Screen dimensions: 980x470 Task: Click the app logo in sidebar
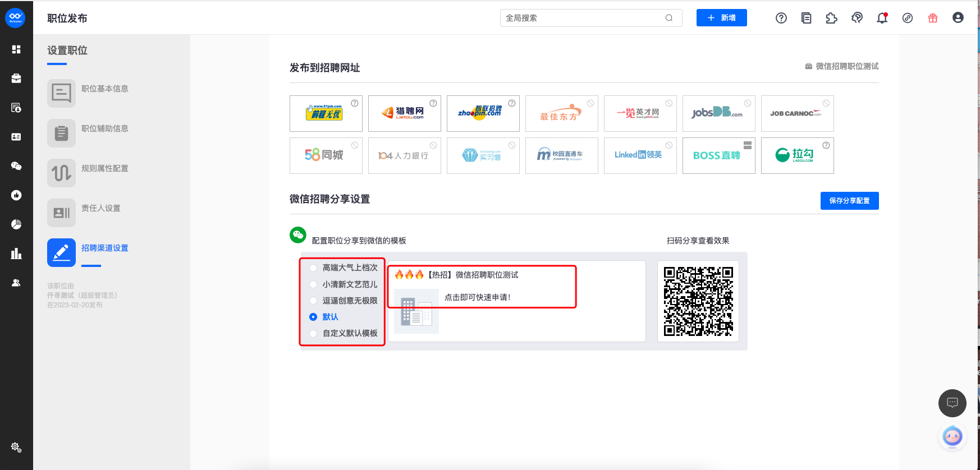point(15,17)
